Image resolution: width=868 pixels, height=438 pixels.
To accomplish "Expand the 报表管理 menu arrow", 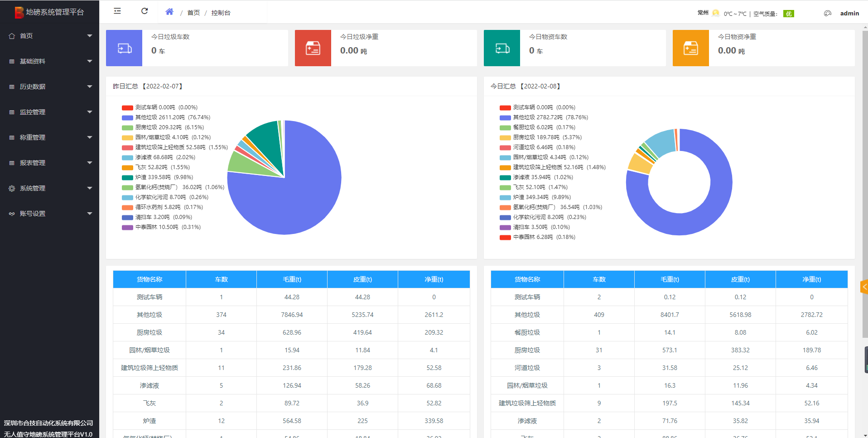I will pos(90,163).
